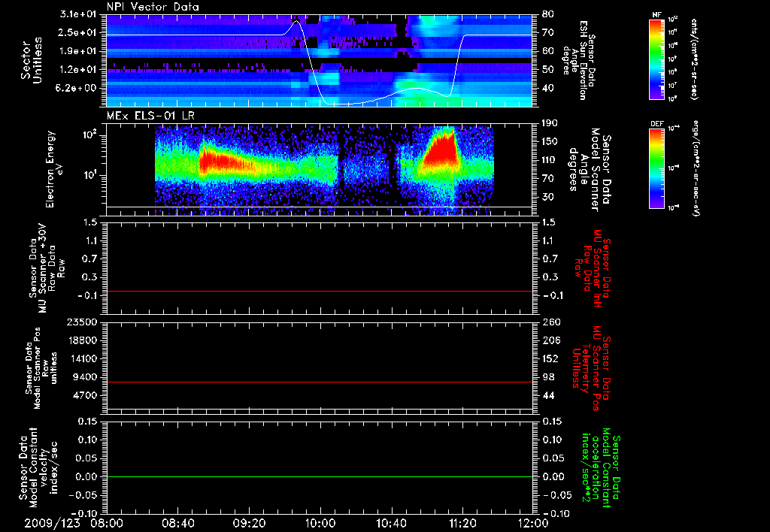Click the "08:40" time axis label
The width and height of the screenshot is (770, 532).
(x=178, y=523)
